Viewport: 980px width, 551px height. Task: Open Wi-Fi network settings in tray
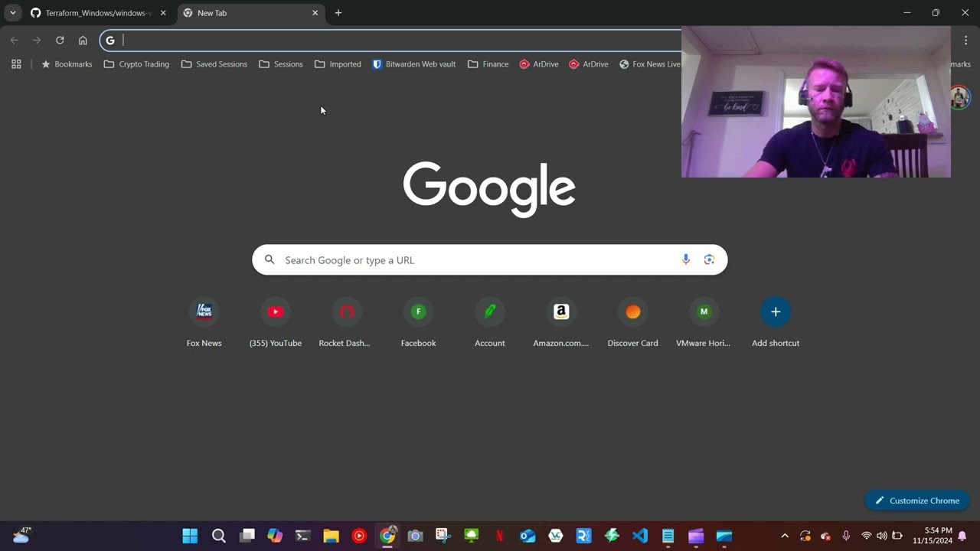pos(867,536)
